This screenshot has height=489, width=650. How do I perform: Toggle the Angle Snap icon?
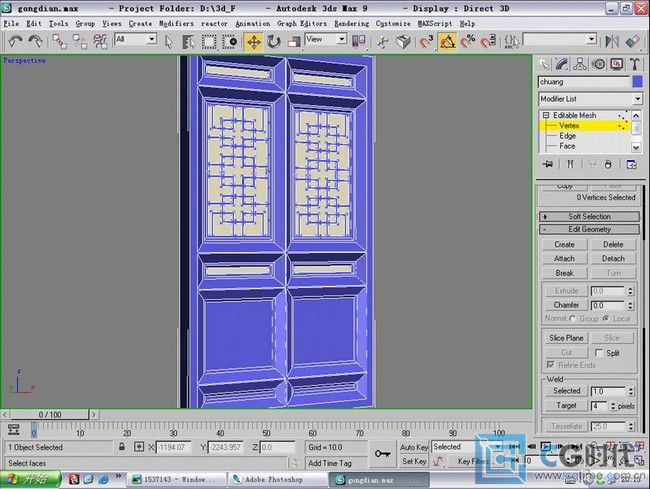(x=447, y=42)
